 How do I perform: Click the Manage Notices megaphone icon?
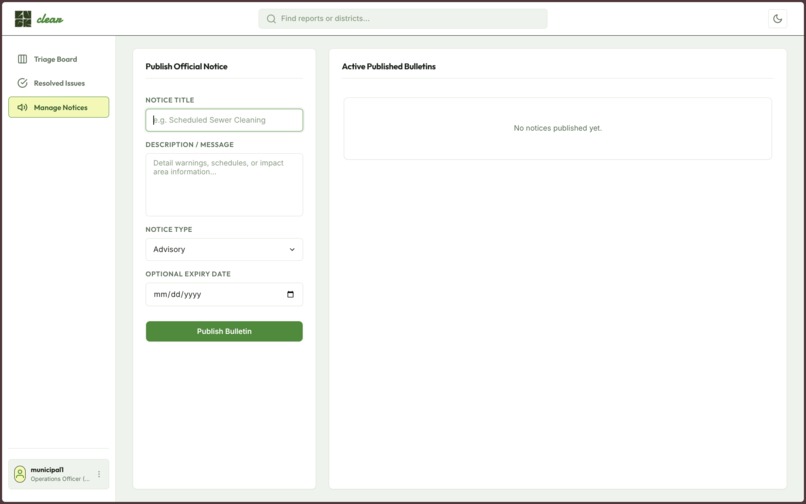(x=23, y=107)
